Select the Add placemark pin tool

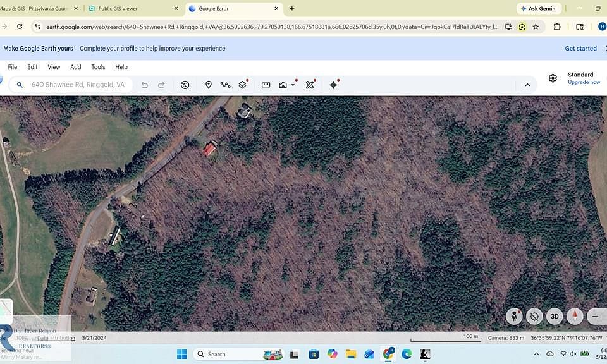point(209,85)
